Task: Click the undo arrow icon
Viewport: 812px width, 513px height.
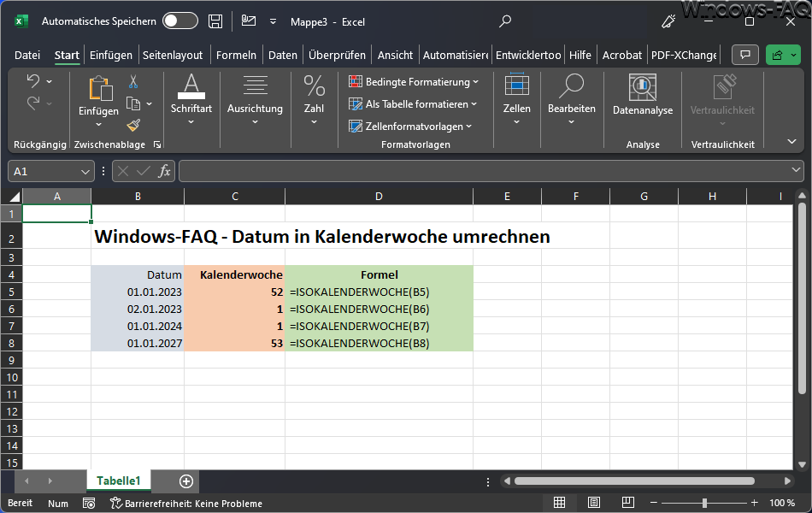Action: (33, 81)
